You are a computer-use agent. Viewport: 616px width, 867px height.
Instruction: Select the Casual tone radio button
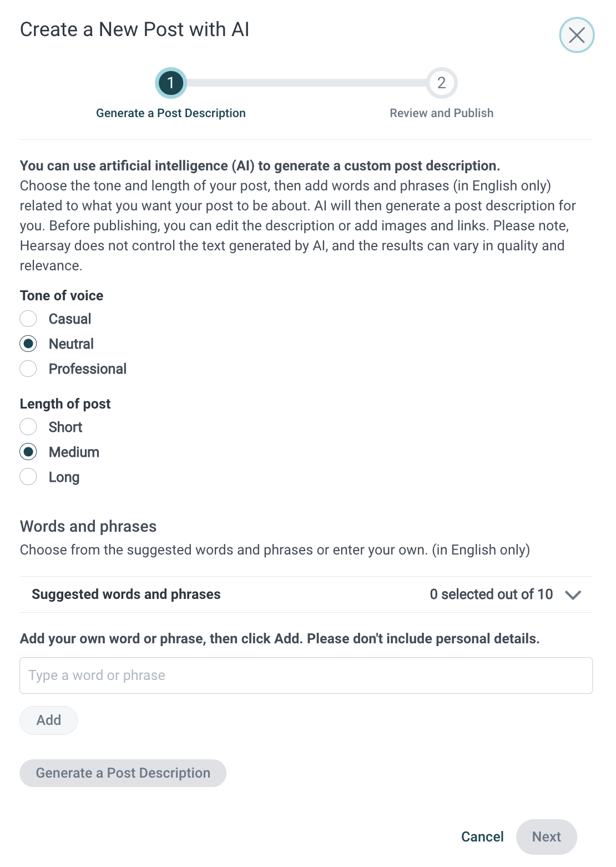[x=28, y=319]
